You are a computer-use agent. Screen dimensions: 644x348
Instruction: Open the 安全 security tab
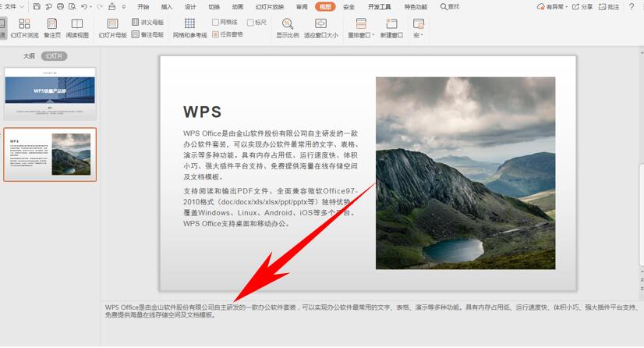349,6
